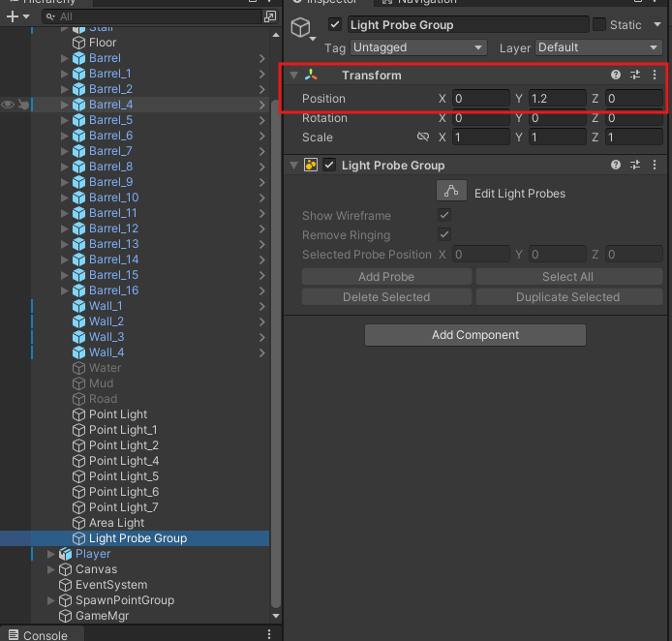This screenshot has height=641, width=672.
Task: Collapse the Light Probe Group component foldout
Action: click(x=294, y=166)
